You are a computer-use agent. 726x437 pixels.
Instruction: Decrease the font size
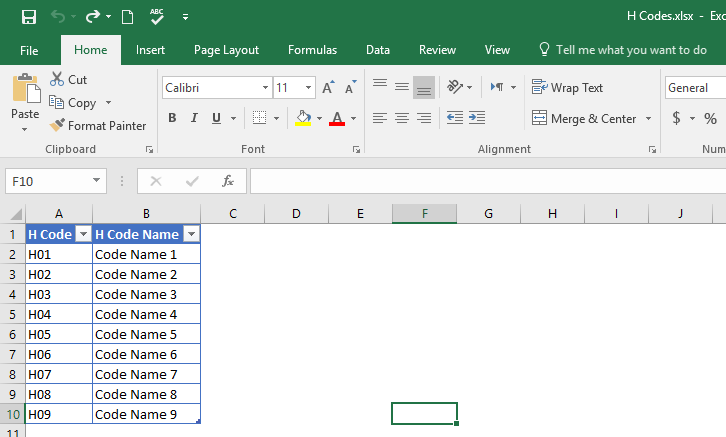pyautogui.click(x=350, y=87)
